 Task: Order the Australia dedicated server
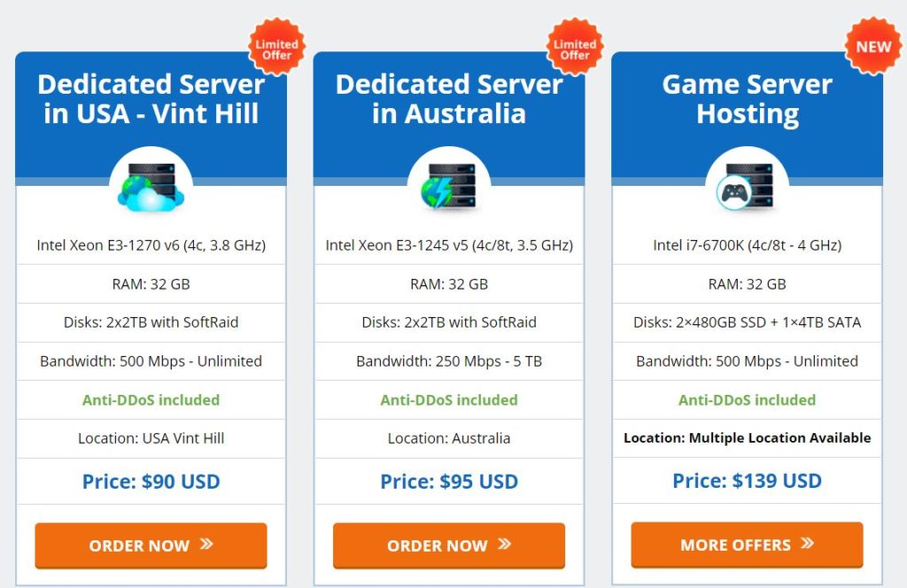(449, 545)
